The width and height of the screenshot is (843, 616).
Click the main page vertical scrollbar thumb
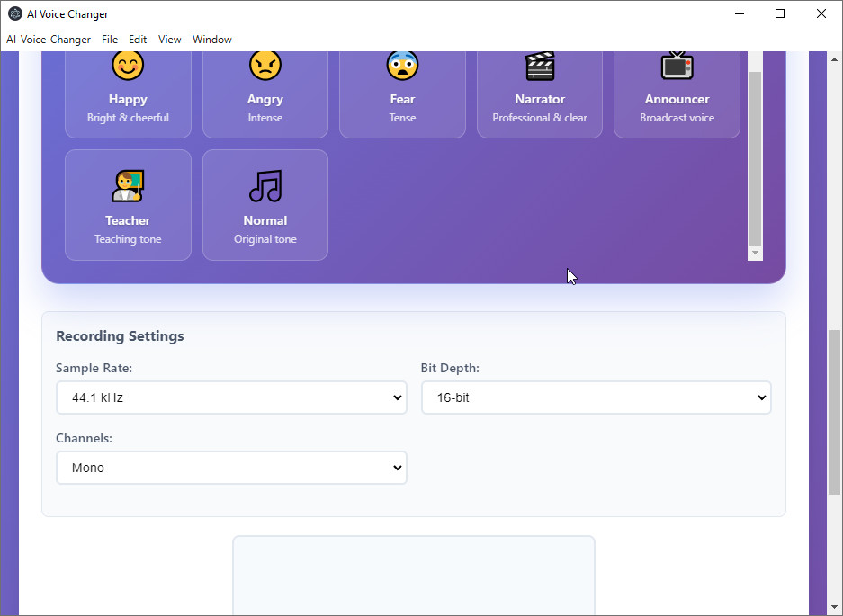[x=834, y=412]
